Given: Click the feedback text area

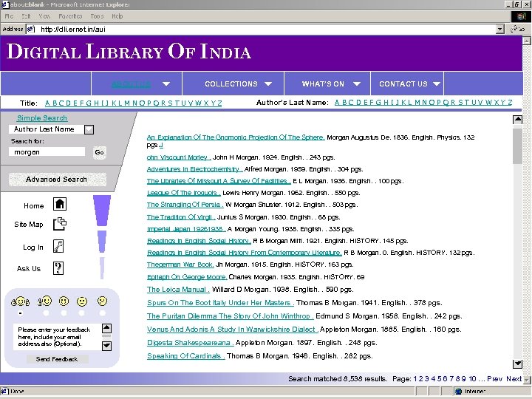Looking at the screenshot, I should point(58,337).
